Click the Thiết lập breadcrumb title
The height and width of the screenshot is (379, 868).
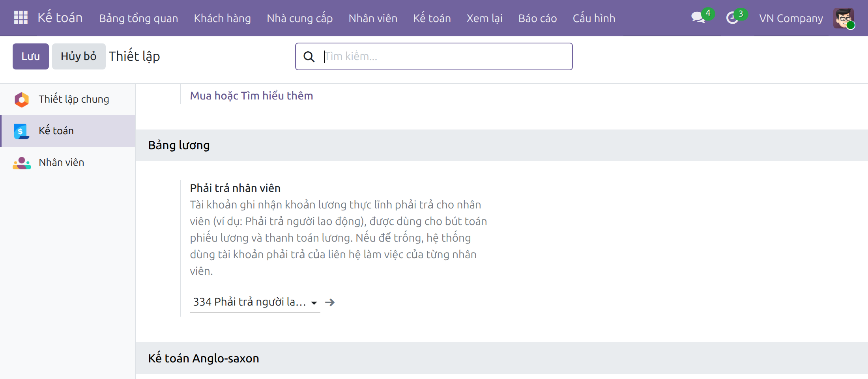point(134,56)
